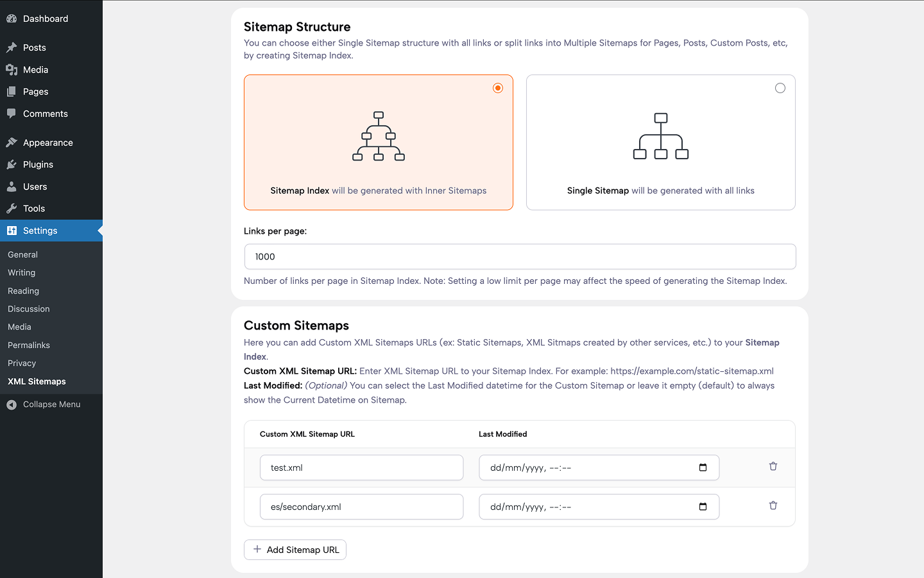Click the Users icon in the sidebar
Viewport: 924px width, 578px height.
pyautogui.click(x=12, y=186)
